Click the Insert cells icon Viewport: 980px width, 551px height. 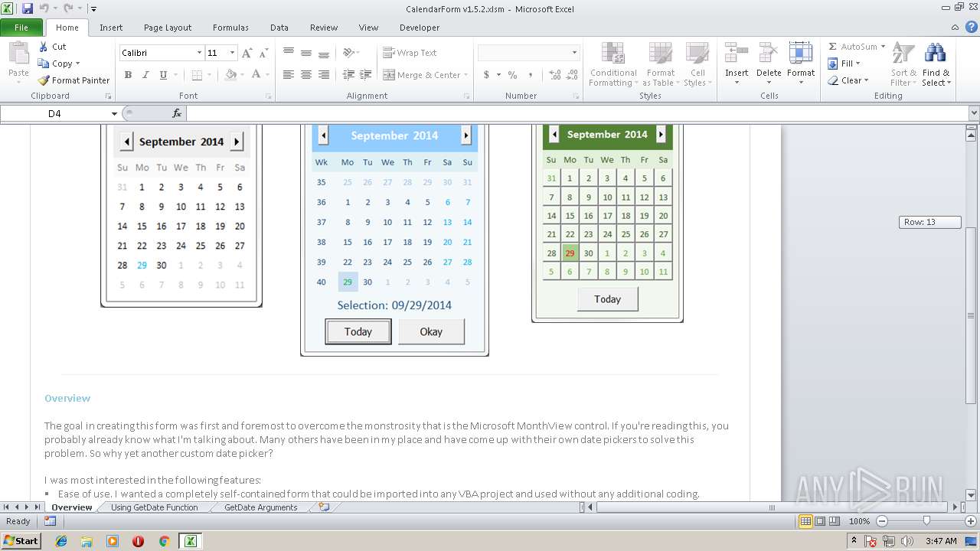[737, 54]
